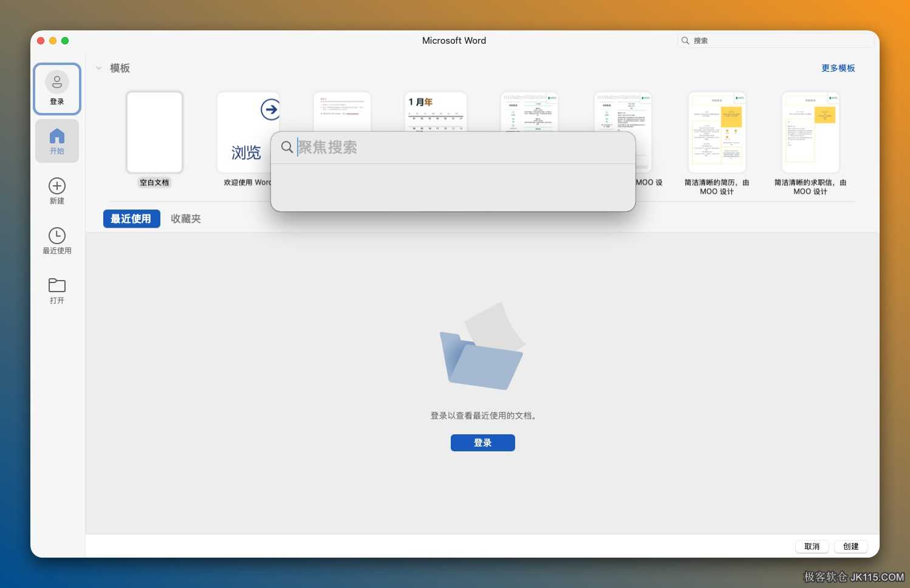Screen dimensions: 910x588
Task: Open the 新建 plus icon
Action: coord(57,186)
